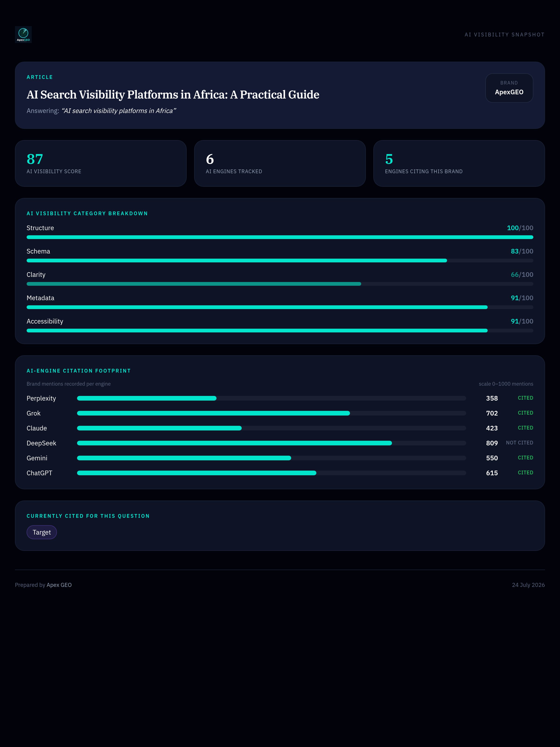Select the Target citation chip
560x747 pixels.
[x=42, y=532]
